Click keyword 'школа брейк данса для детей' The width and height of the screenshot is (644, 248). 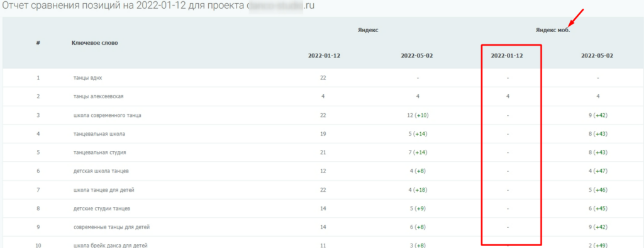(110, 245)
